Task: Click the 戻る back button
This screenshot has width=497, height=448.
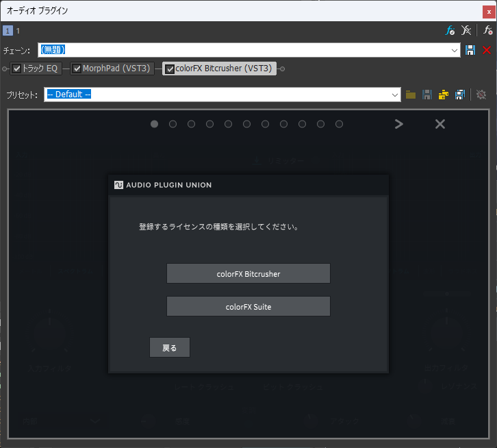Action: click(170, 348)
